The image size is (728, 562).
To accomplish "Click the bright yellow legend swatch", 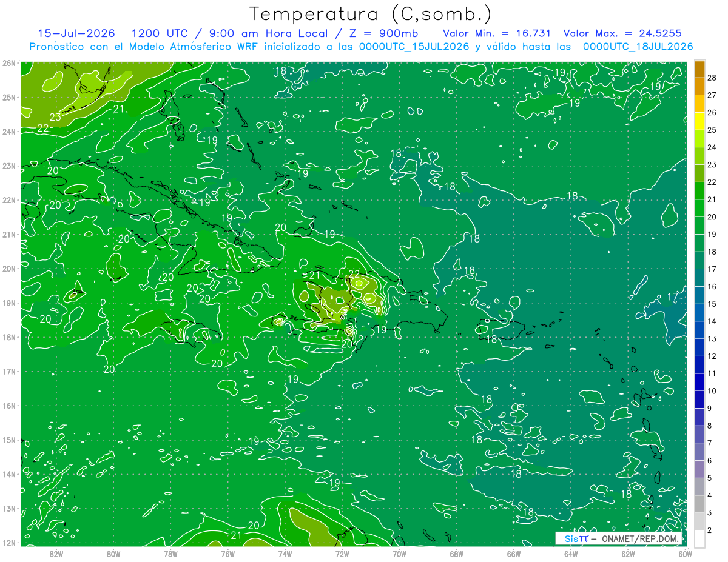I will coord(699,121).
